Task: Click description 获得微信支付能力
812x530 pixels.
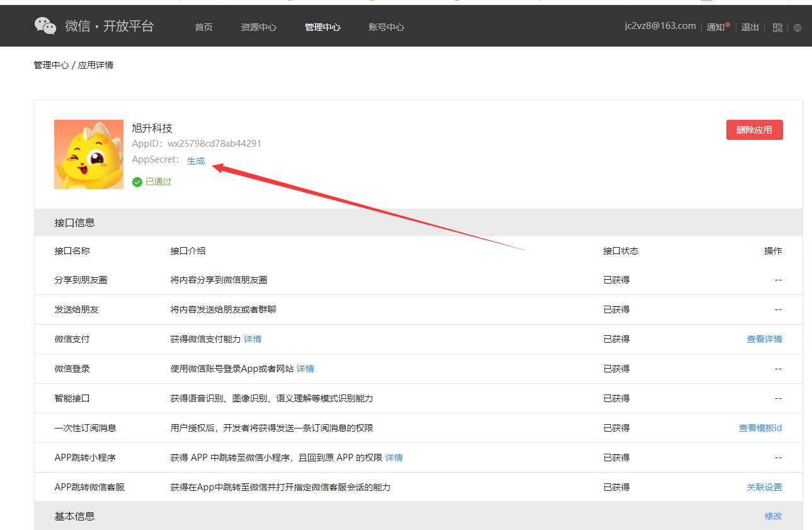Action: [x=205, y=339]
